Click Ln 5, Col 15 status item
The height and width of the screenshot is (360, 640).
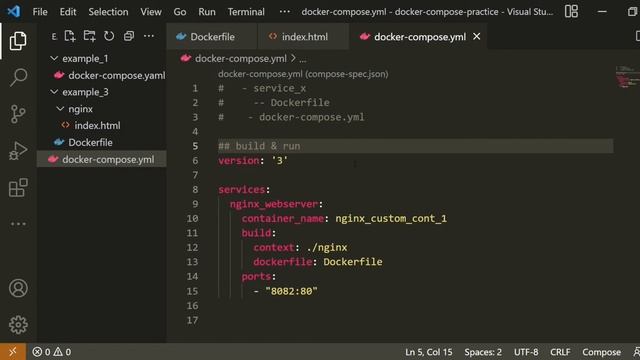click(x=429, y=352)
